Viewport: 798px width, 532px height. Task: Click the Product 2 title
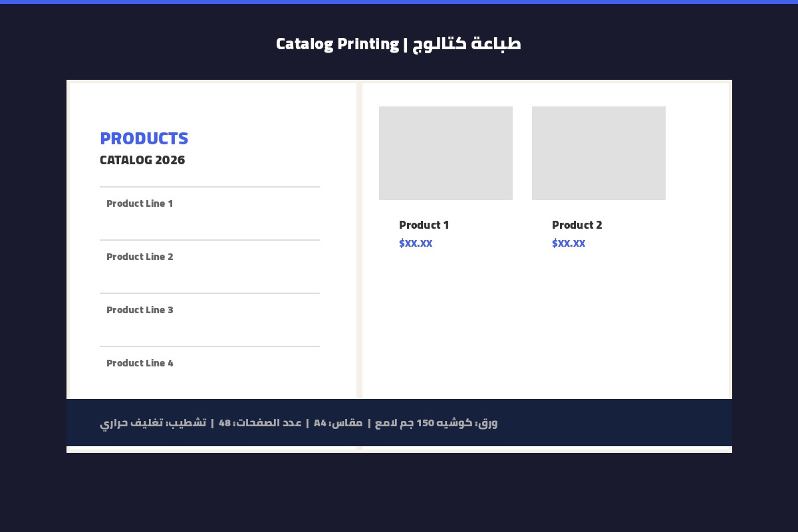click(x=577, y=225)
